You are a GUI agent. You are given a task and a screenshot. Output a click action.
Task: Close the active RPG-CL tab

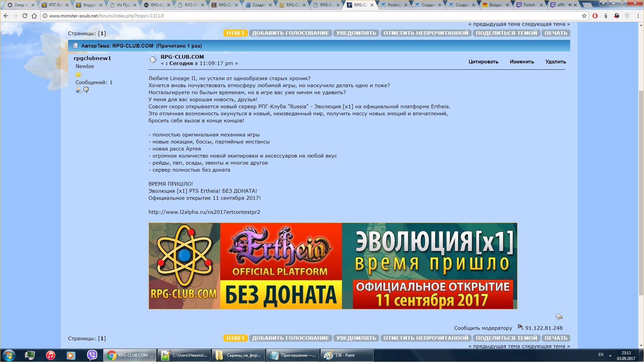tap(372, 5)
